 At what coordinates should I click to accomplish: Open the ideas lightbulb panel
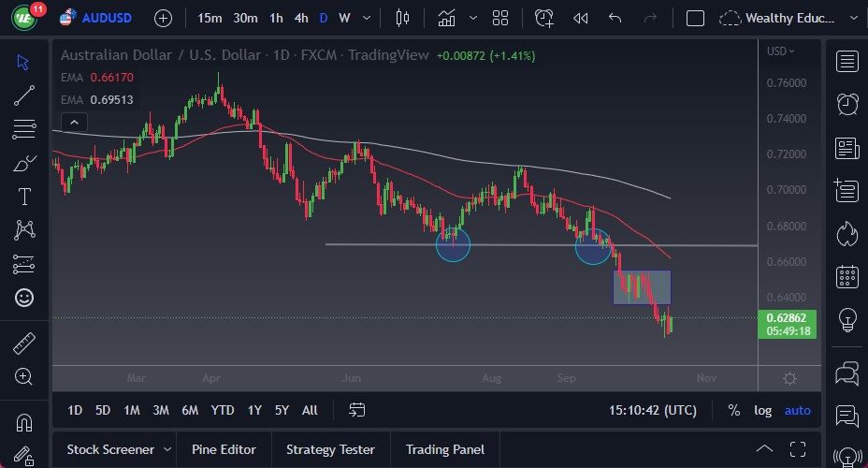[x=847, y=319]
